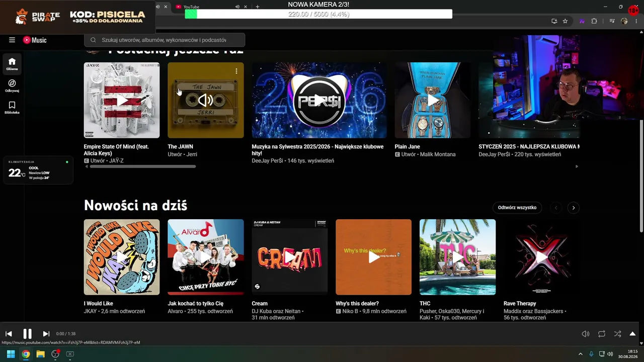
Task: Open the Empire State Of Mind title link
Action: (116, 150)
